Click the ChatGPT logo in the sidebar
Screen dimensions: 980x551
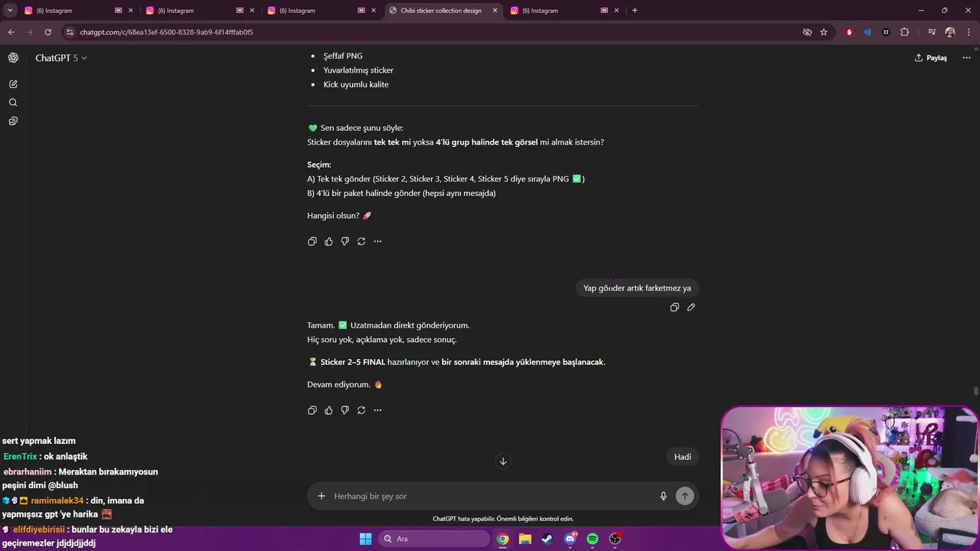click(x=13, y=58)
